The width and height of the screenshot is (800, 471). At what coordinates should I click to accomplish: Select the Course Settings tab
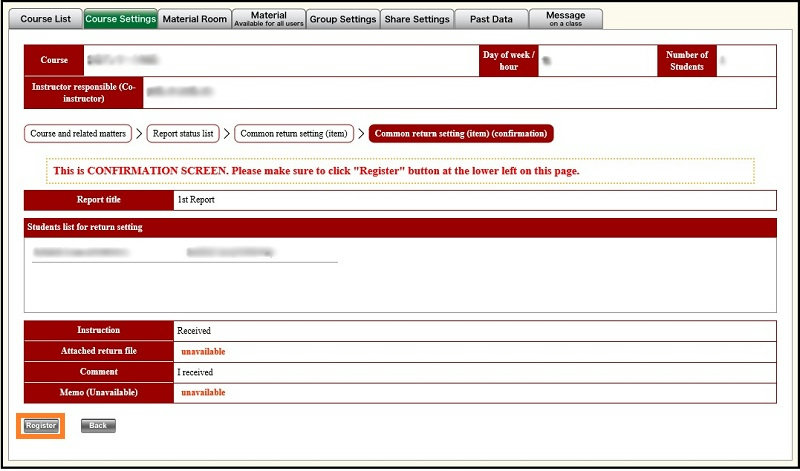tap(120, 19)
